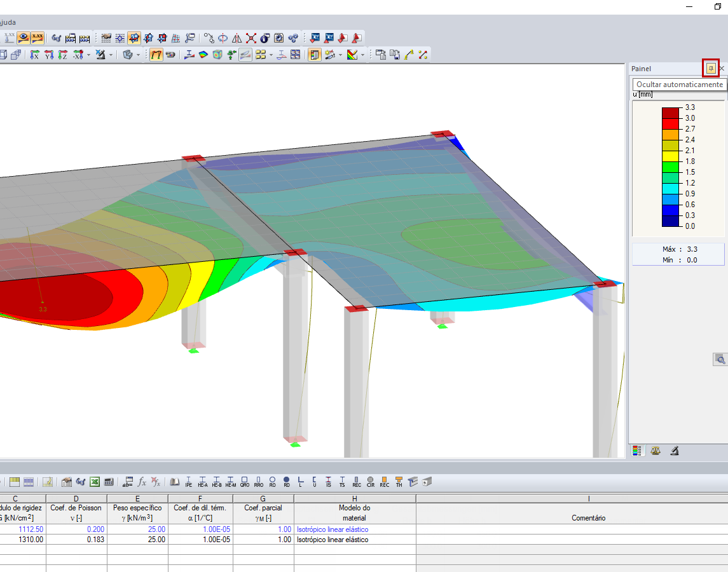Switch to the scales/factors tab in Painel

656,451
